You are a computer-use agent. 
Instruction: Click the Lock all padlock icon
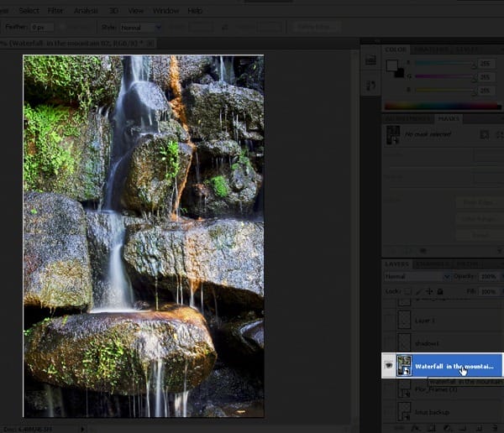(x=440, y=291)
